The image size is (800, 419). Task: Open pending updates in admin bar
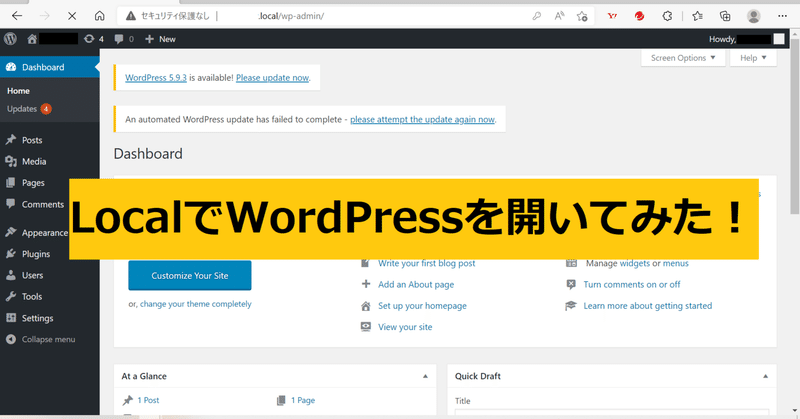click(94, 39)
